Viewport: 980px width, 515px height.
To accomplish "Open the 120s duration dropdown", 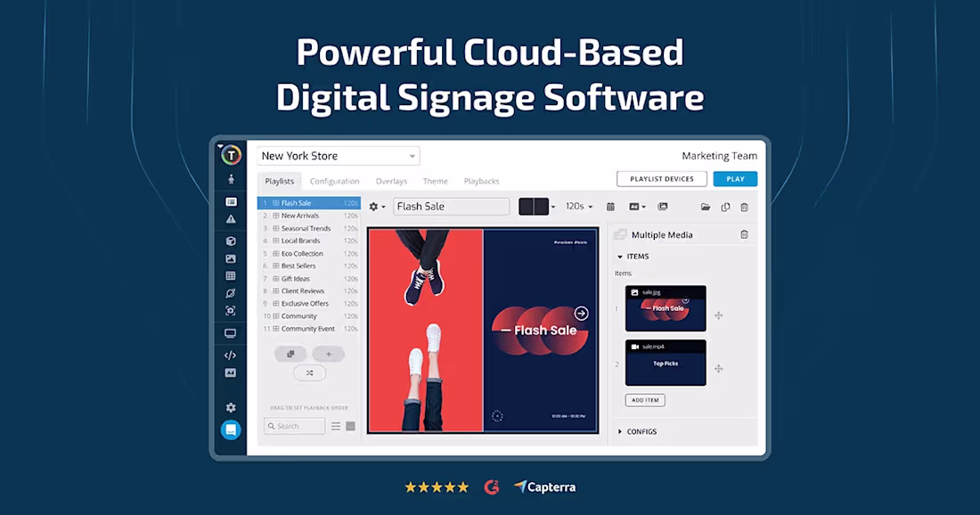I will click(x=579, y=206).
